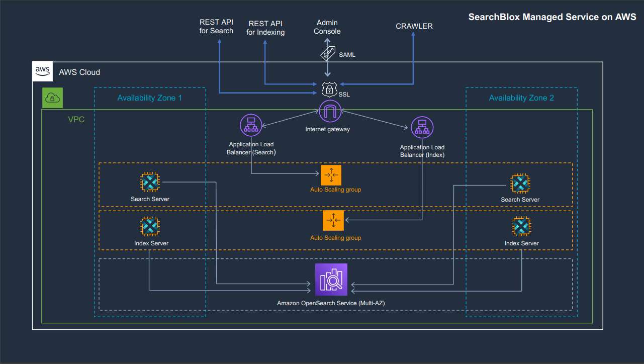This screenshot has width=644, height=364.
Task: Click "Amazon OpenSearch Service (Multi-AZ)" caption
Action: click(x=331, y=303)
